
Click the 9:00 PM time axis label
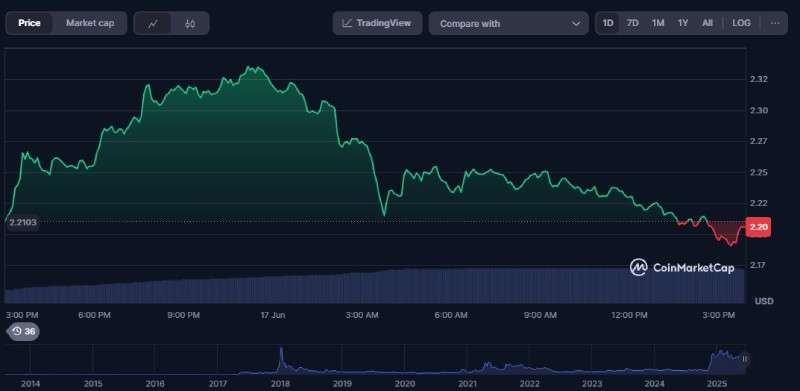click(183, 315)
